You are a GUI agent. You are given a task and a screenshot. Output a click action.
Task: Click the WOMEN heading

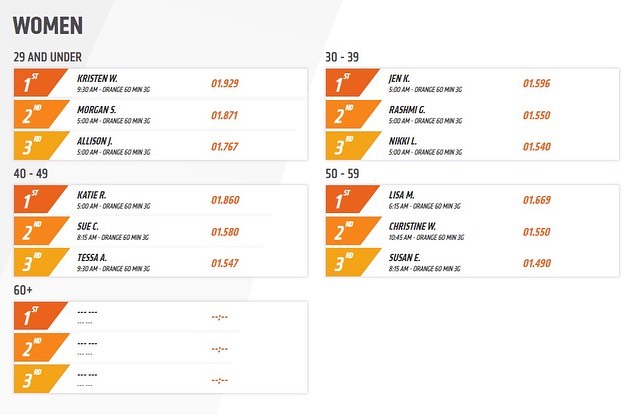click(x=49, y=24)
